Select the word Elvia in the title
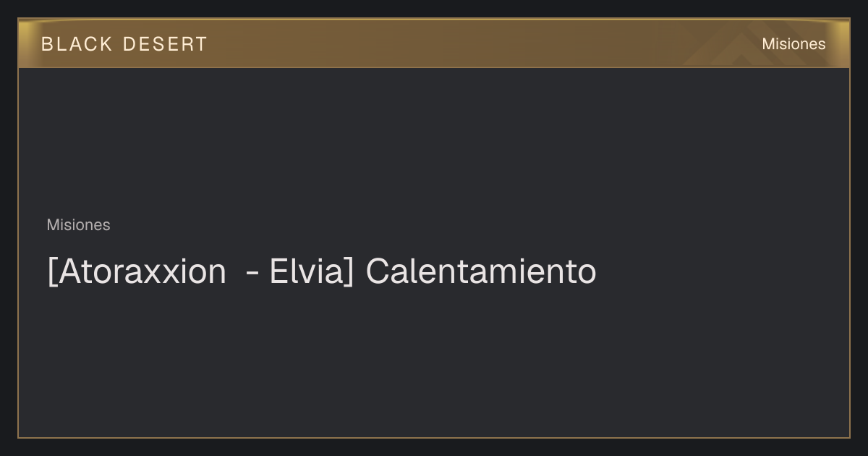This screenshot has height=456, width=868. coord(306,272)
